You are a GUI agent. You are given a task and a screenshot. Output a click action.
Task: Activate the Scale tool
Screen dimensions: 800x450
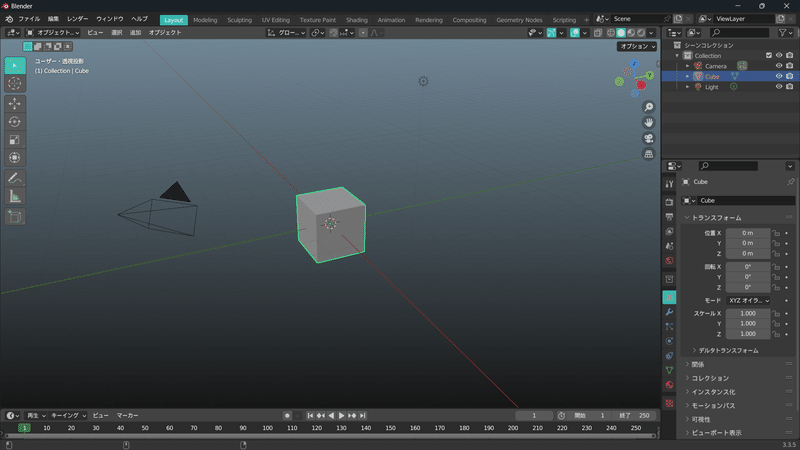pos(15,140)
